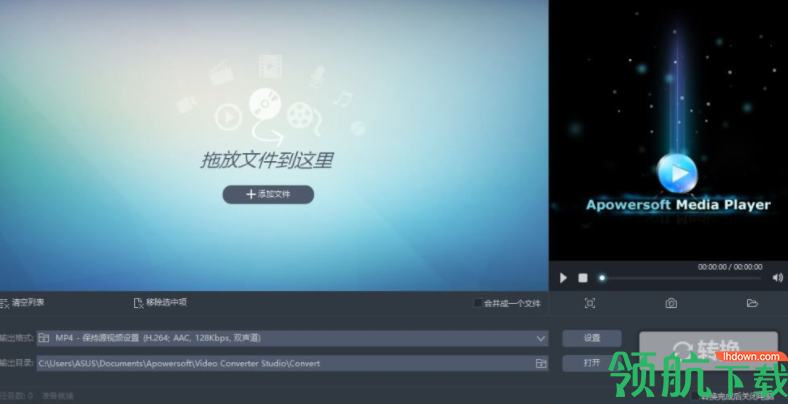The image size is (788, 404).
Task: Open the MP4 output format dropdown
Action: point(292,338)
